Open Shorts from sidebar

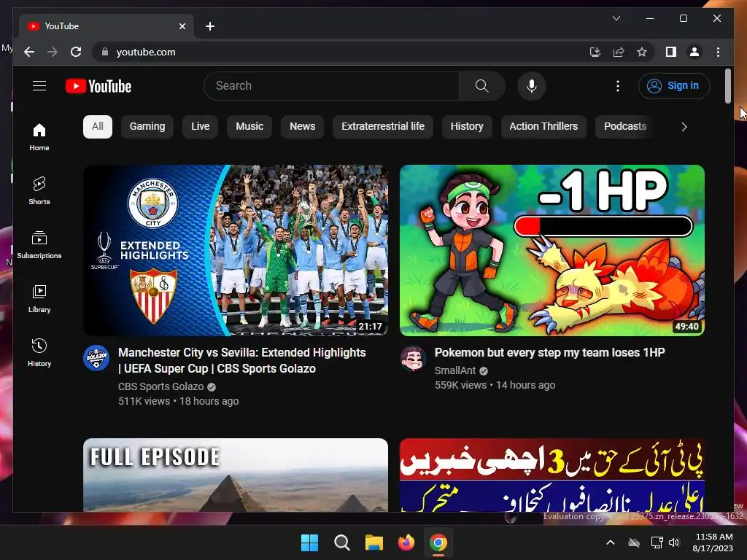tap(39, 191)
